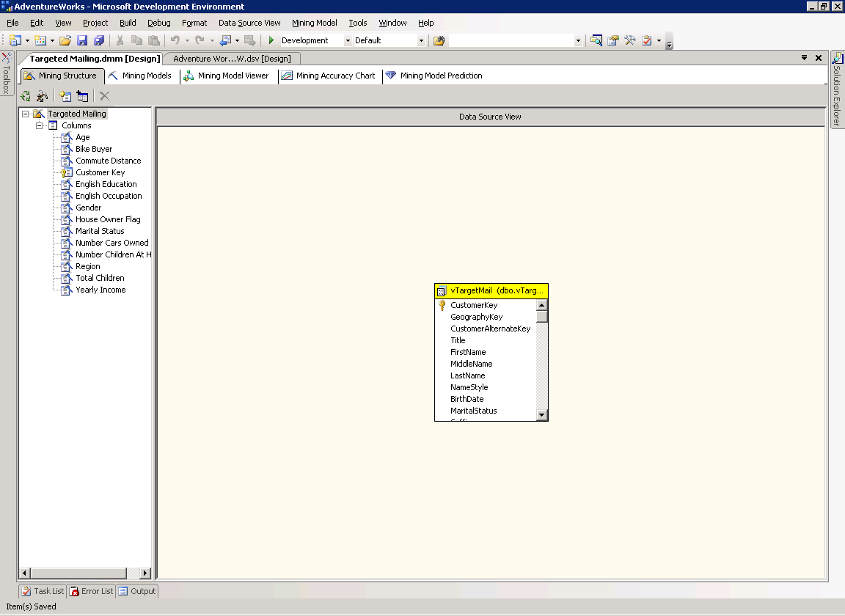The height and width of the screenshot is (616, 845).
Task: Select the vTargetMail table header
Action: [491, 291]
